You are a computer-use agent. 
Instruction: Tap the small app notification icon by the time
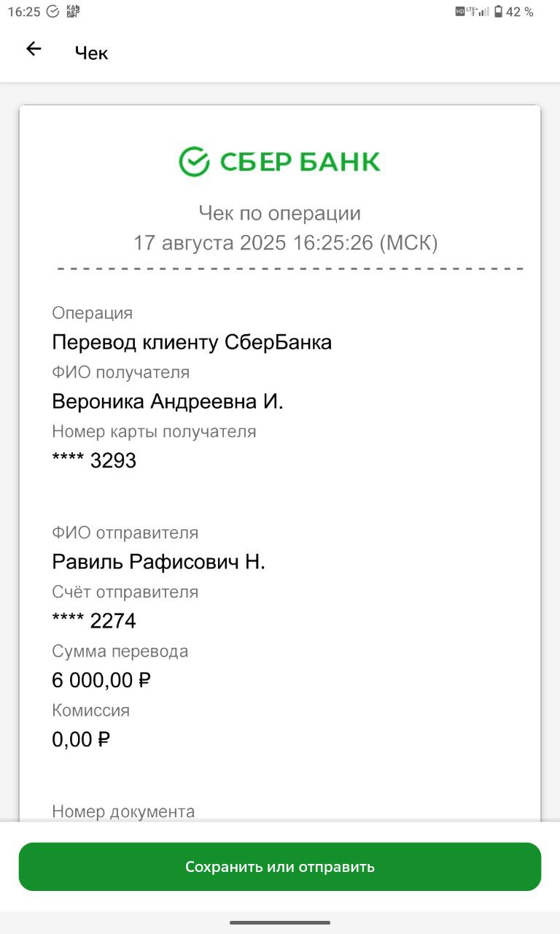coord(72,12)
